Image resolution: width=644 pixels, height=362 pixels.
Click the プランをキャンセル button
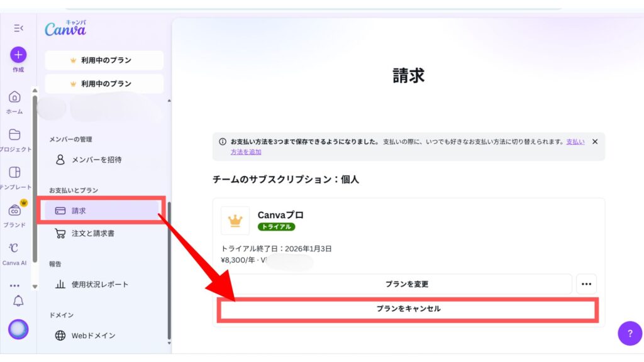point(408,309)
